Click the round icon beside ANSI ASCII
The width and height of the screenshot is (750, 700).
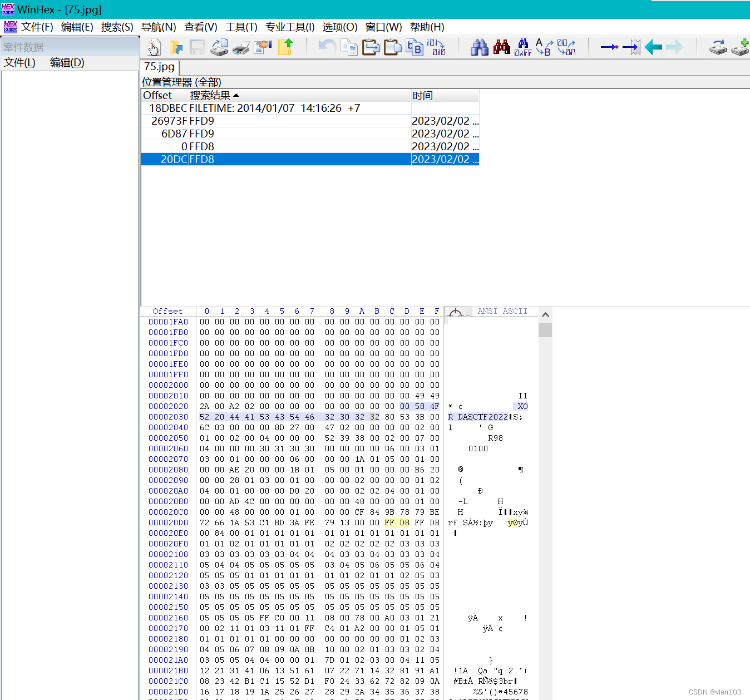[x=456, y=313]
